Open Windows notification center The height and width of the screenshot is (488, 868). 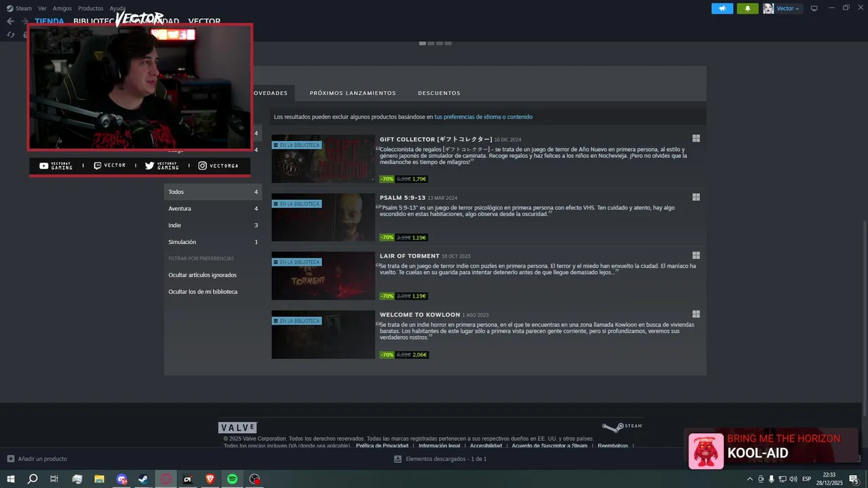coord(854,479)
